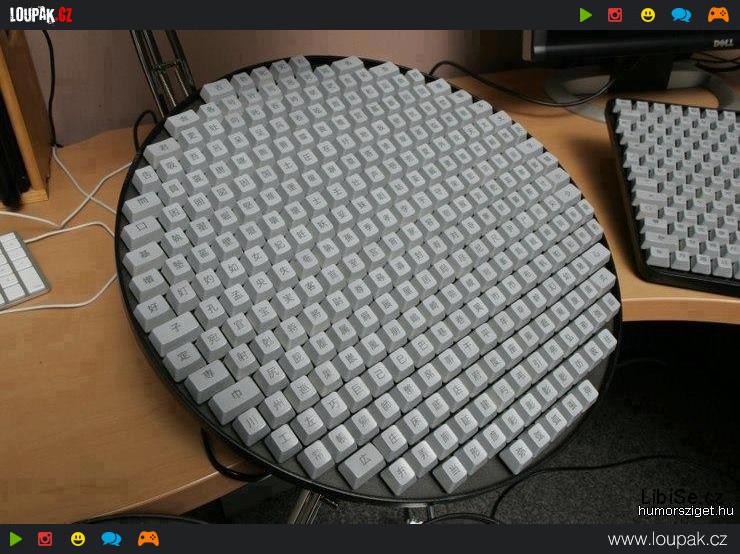The height and width of the screenshot is (554, 740).
Task: Click the green play icon in bottom bar
Action: pos(16,539)
